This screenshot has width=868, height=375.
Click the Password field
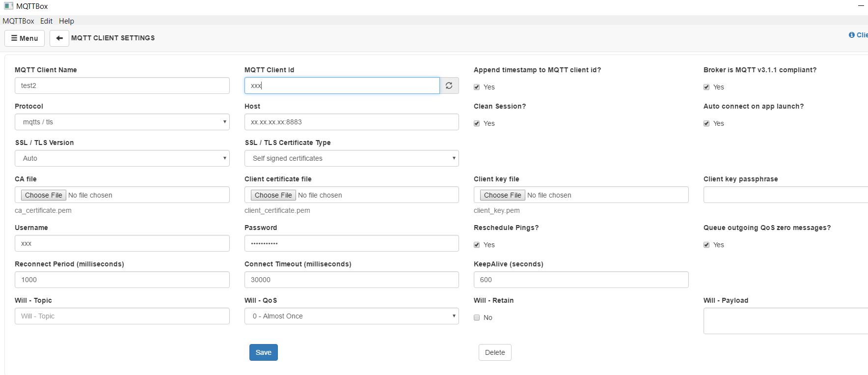pyautogui.click(x=352, y=243)
